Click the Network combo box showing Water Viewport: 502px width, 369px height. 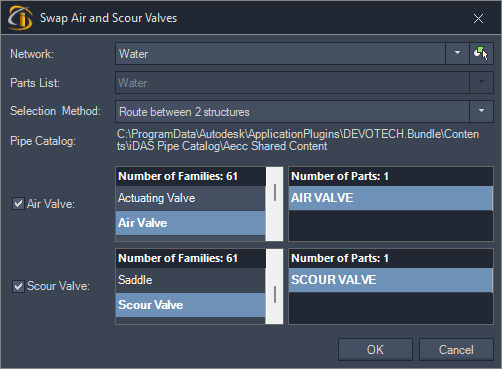pyautogui.click(x=281, y=53)
